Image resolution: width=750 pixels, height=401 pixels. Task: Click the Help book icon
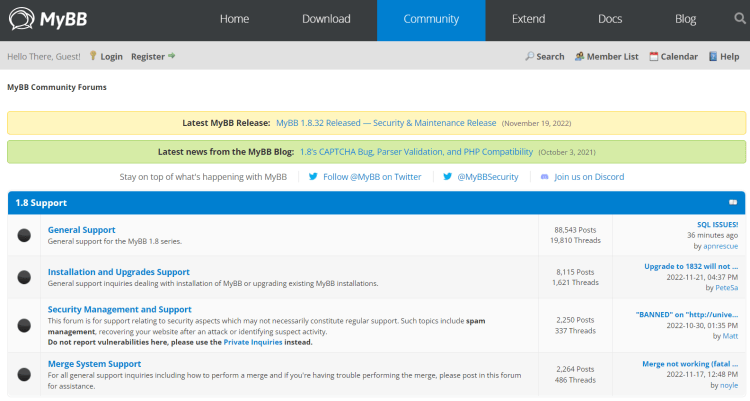coord(713,56)
